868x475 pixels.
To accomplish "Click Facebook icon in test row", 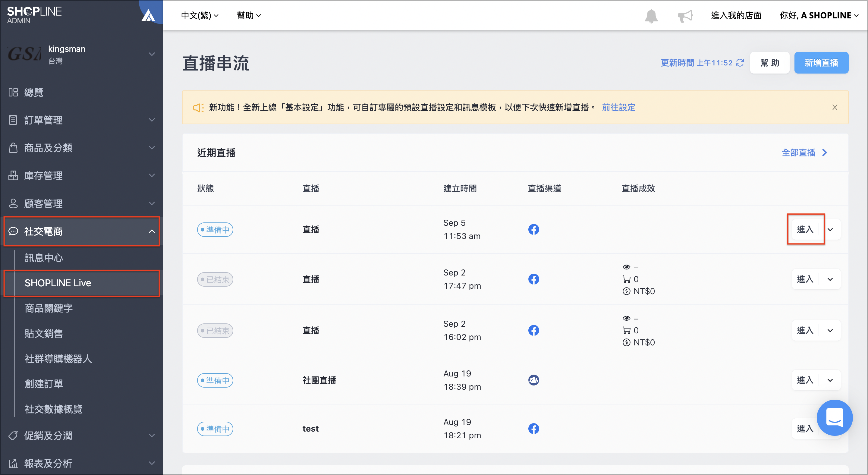I will pos(533,429).
